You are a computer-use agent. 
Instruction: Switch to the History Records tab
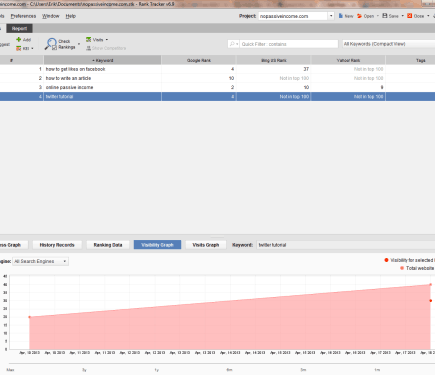(57, 245)
